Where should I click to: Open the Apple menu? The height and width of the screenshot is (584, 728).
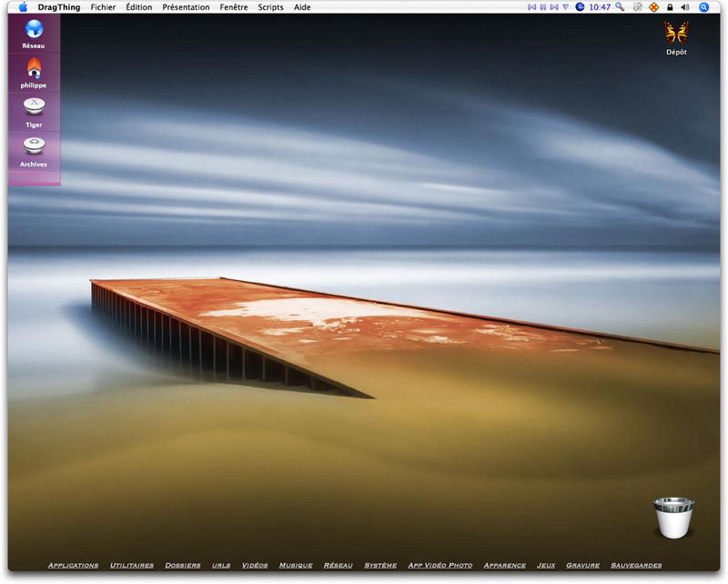23,7
